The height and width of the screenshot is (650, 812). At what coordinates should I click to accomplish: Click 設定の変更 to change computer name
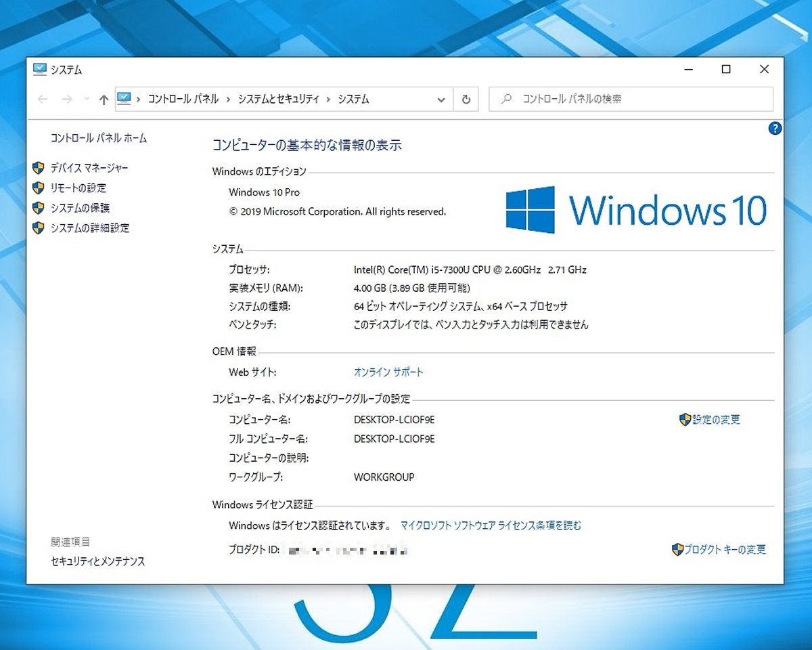click(716, 420)
